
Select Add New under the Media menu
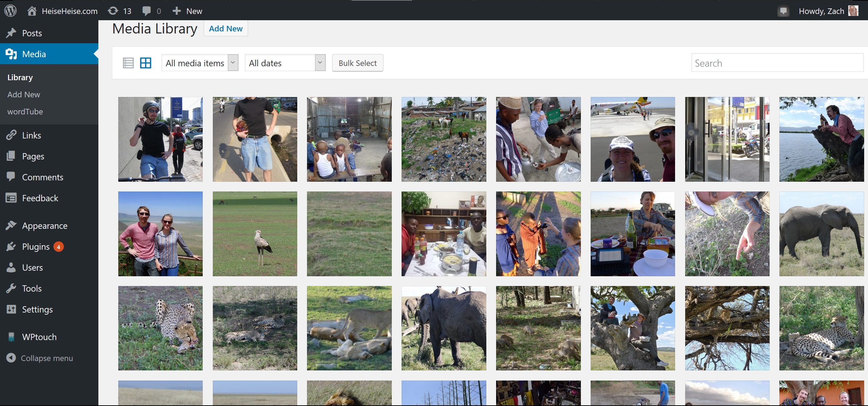pos(24,95)
